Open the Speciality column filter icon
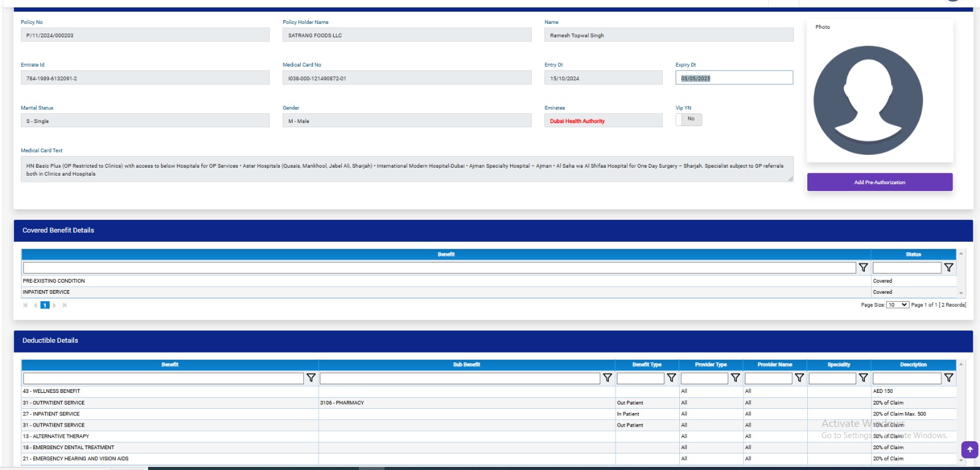Viewport: 980px width, 470px height. point(863,378)
